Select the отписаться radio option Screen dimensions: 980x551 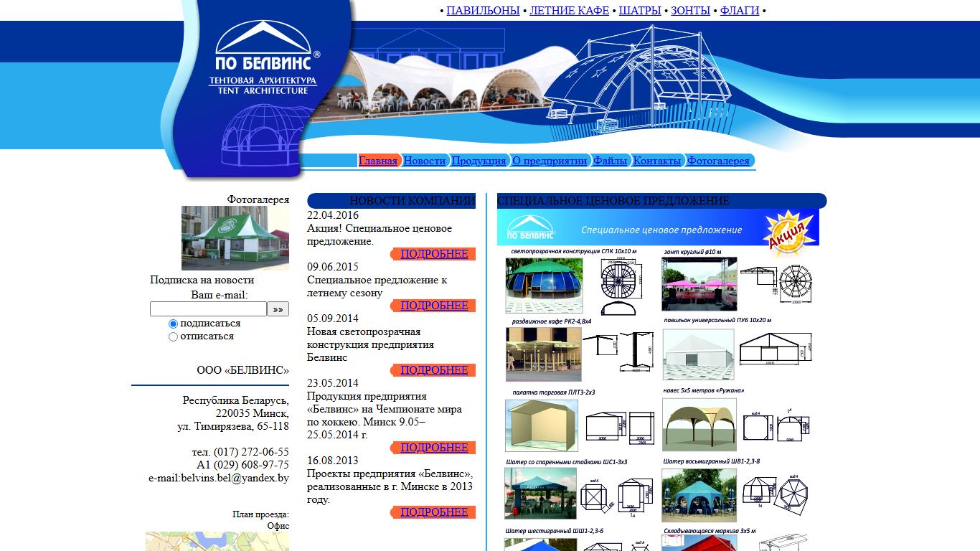(x=173, y=337)
